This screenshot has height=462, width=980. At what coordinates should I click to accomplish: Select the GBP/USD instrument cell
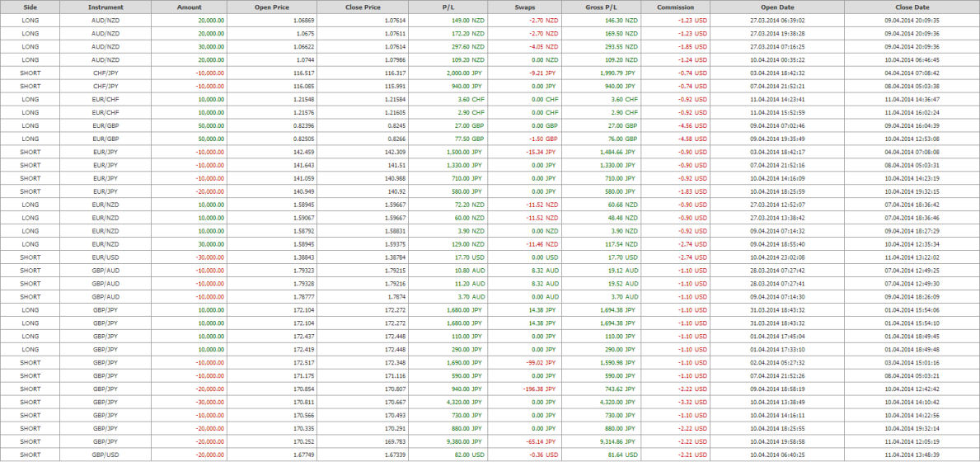106,454
